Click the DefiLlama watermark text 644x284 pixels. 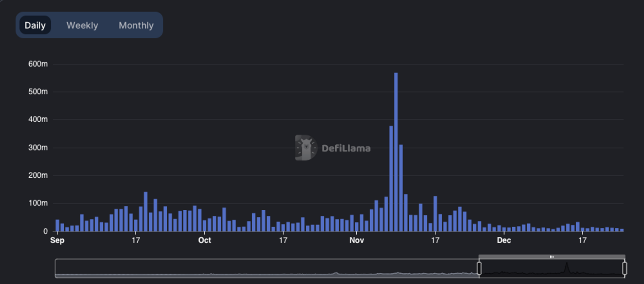point(346,148)
